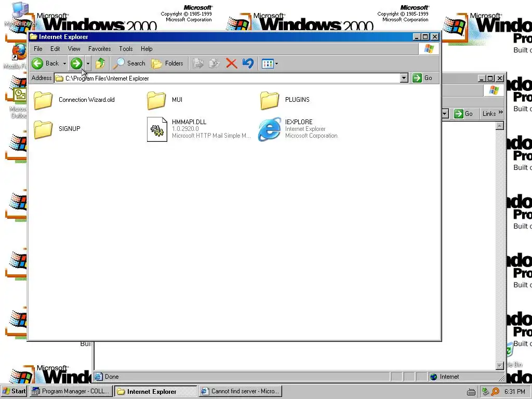Go up one folder level icon
Screen dimensions: 532x399
100,63
